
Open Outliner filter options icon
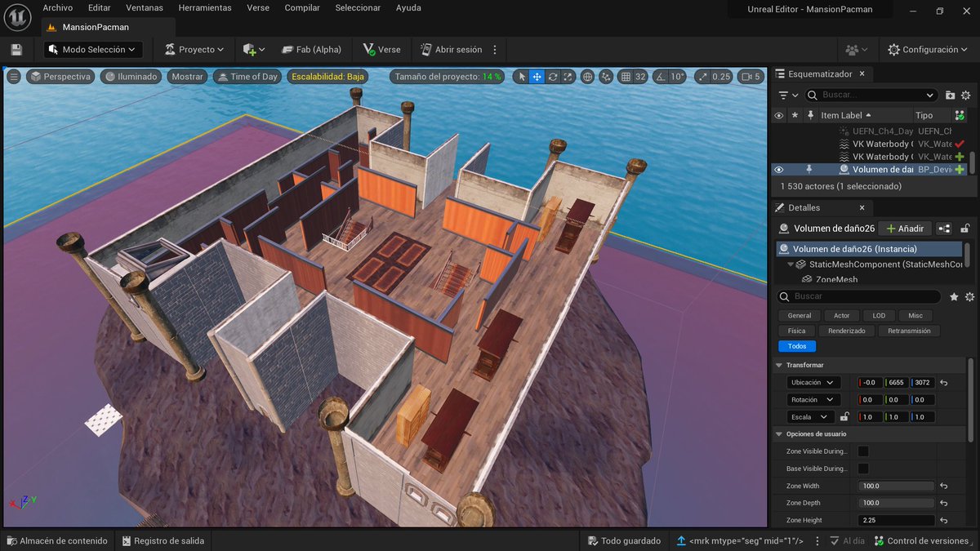pos(788,96)
